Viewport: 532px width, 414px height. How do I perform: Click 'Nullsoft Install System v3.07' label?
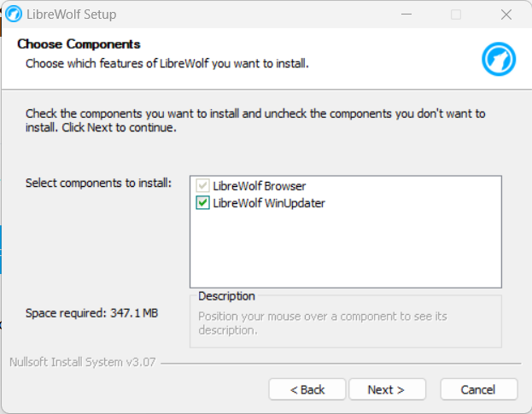point(82,362)
